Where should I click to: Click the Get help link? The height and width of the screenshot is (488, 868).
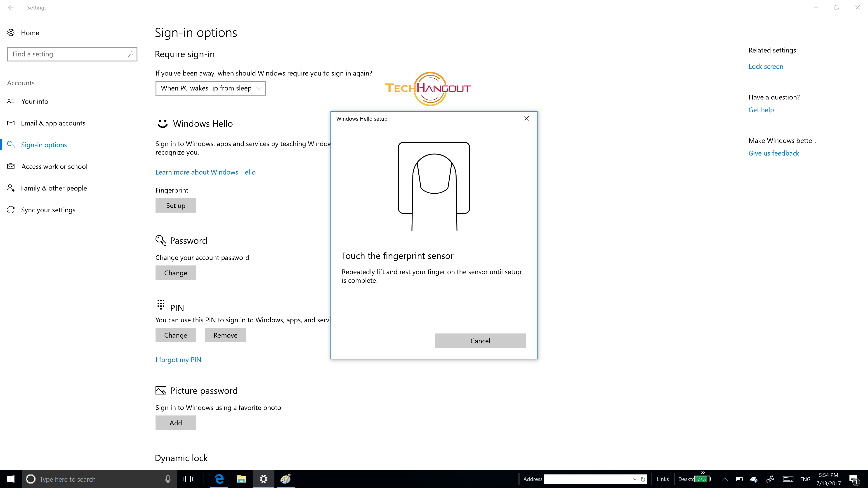[x=761, y=110]
